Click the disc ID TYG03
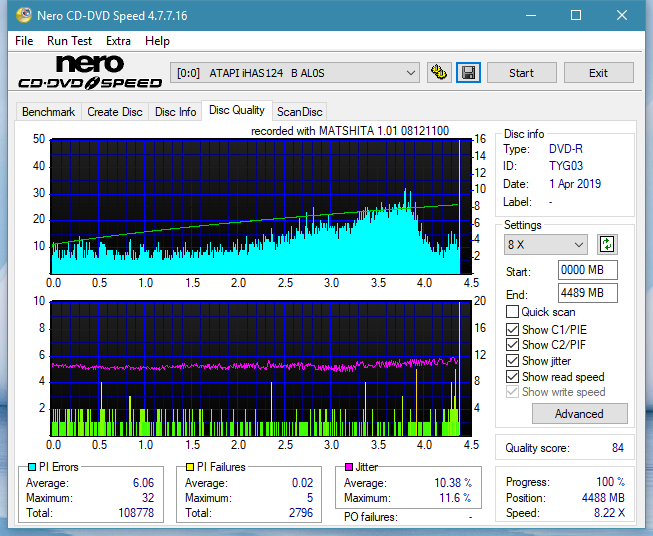Image resolution: width=653 pixels, height=536 pixels. click(566, 166)
